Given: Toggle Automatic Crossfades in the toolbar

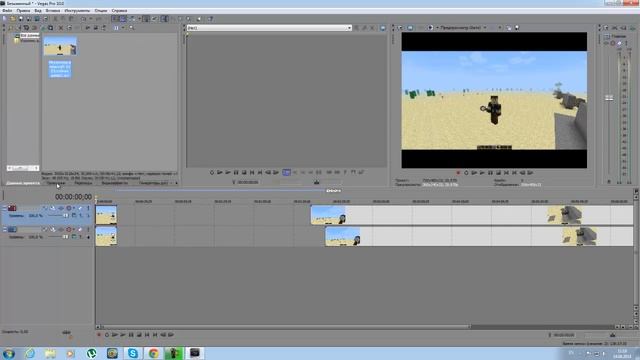Looking at the screenshot, I should [123, 19].
